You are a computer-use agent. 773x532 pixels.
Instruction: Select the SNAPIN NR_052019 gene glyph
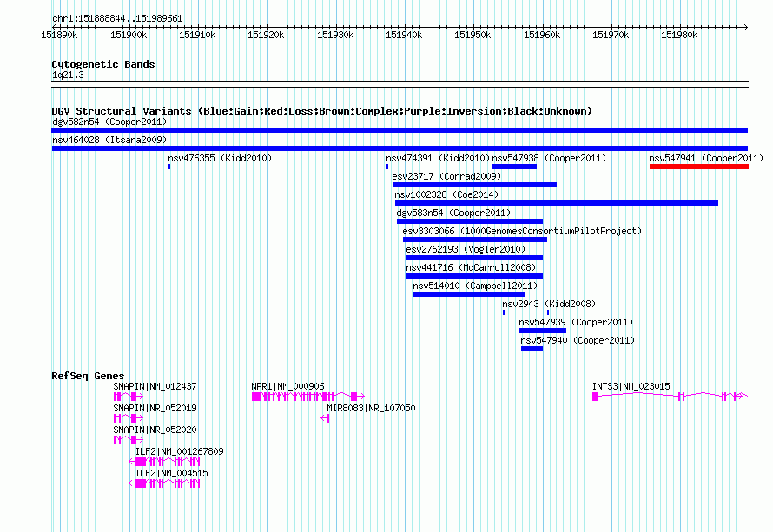click(x=129, y=418)
